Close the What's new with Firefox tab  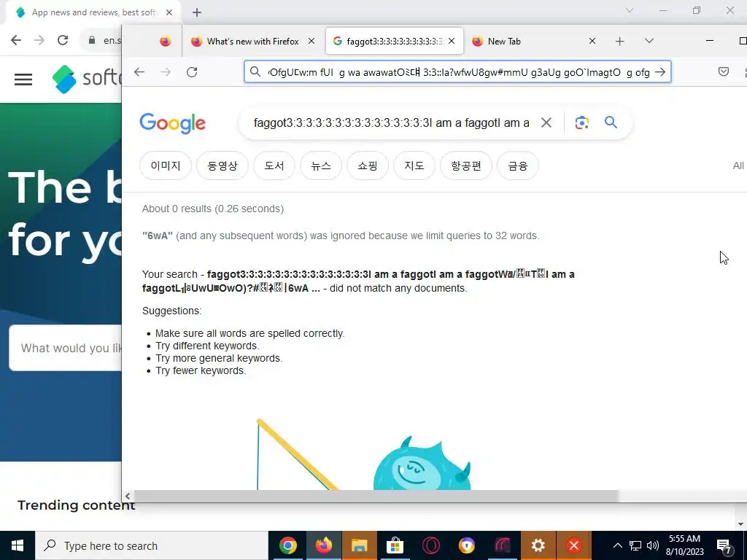(311, 42)
